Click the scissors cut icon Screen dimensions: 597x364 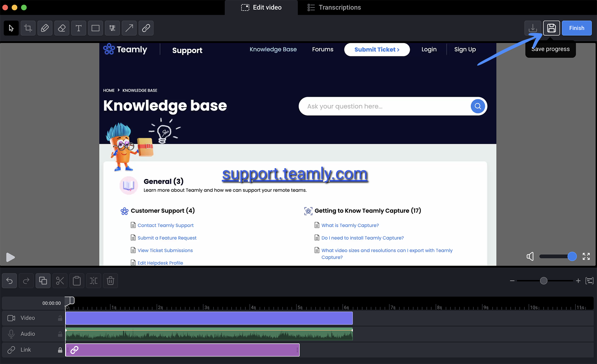click(x=60, y=281)
